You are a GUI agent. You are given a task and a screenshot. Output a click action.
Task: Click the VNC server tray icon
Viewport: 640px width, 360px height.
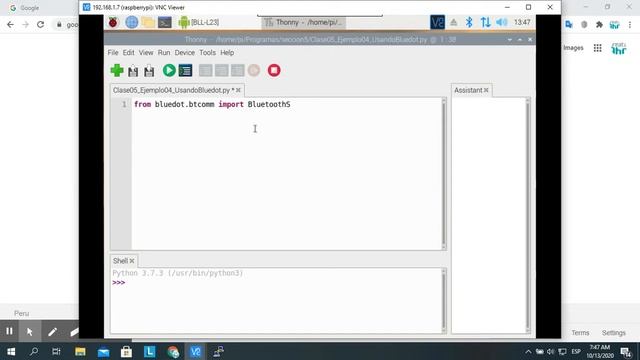437,22
